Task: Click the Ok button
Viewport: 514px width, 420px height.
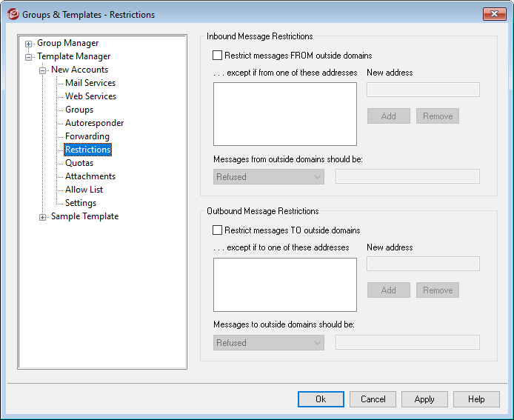Action: (321, 399)
